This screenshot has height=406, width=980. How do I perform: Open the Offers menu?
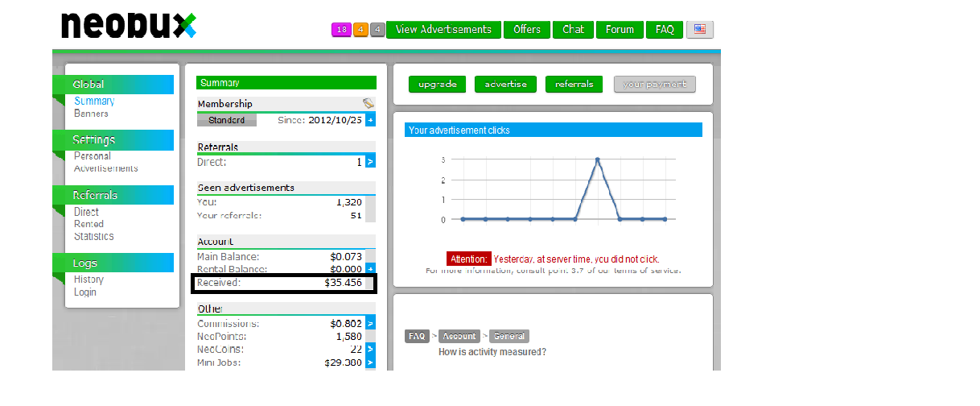pos(527,30)
